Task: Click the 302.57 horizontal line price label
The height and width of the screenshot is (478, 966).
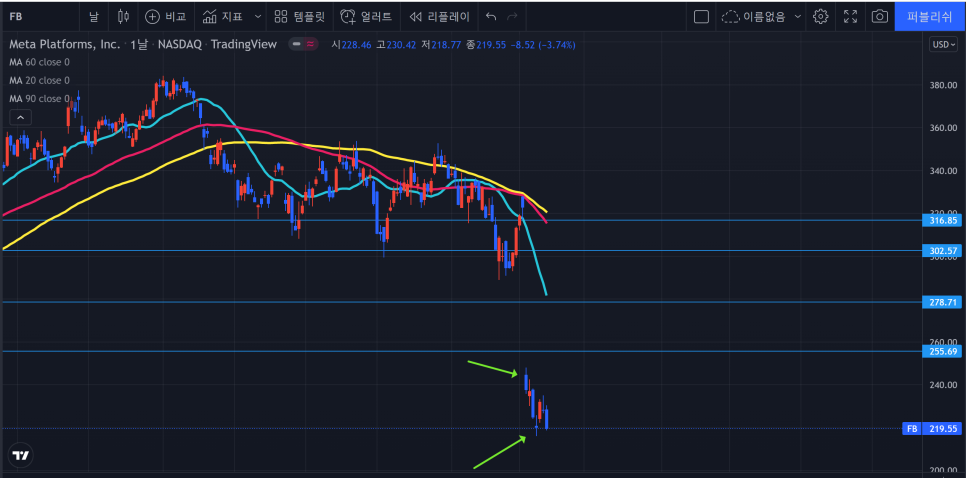Action: click(x=941, y=251)
